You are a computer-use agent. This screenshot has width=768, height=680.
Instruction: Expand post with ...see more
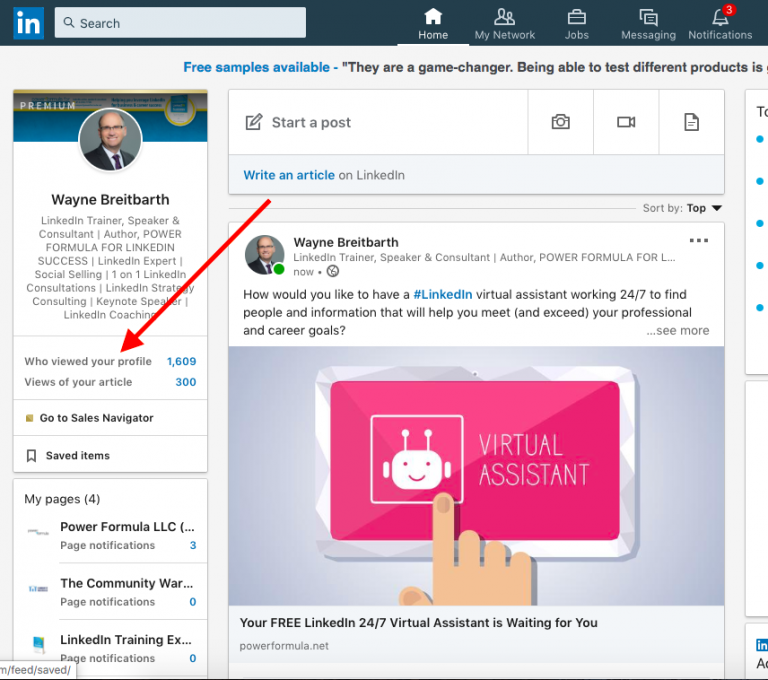click(x=677, y=331)
